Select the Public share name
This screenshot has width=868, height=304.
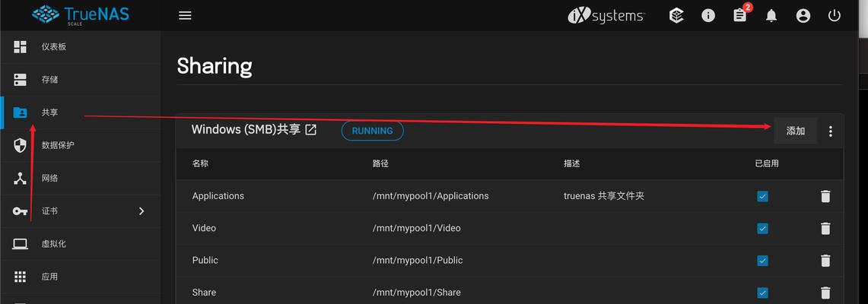[x=205, y=260]
